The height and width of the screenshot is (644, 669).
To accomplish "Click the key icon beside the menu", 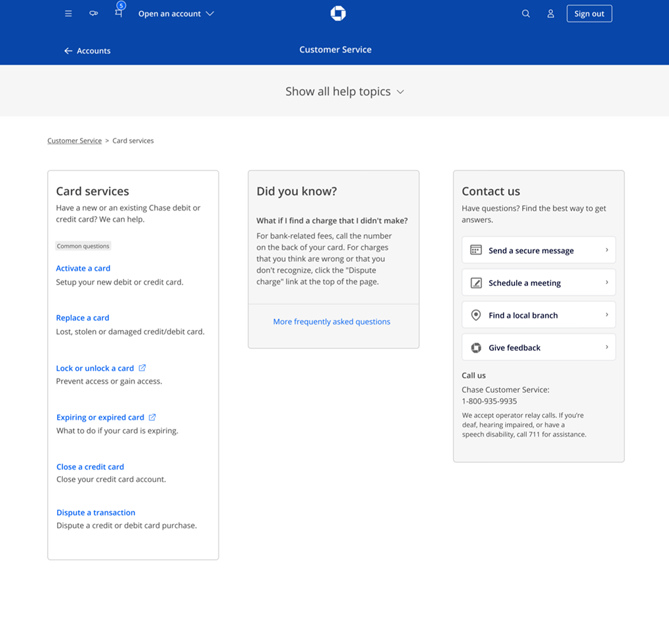I will (x=94, y=14).
